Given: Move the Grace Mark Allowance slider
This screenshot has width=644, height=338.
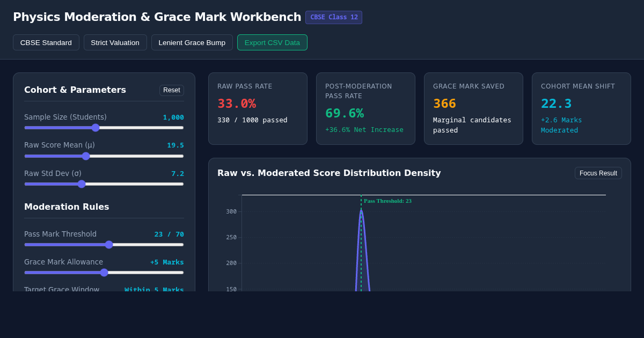Looking at the screenshot, I should 104,273.
